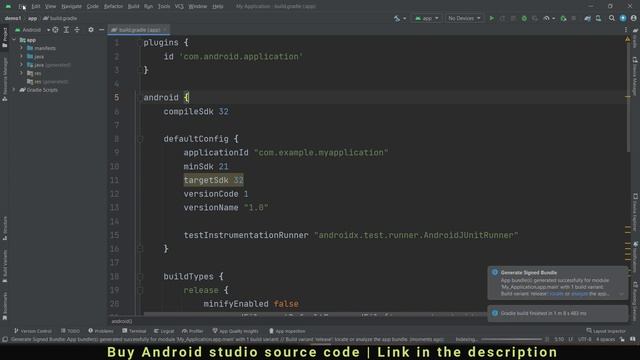Open the Refactor menu

click(113, 7)
